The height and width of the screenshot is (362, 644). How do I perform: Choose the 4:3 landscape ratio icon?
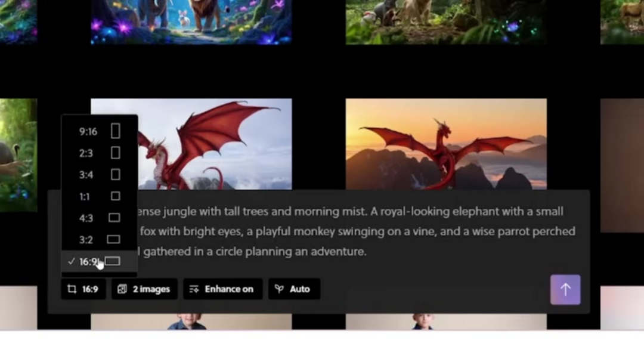click(x=114, y=218)
